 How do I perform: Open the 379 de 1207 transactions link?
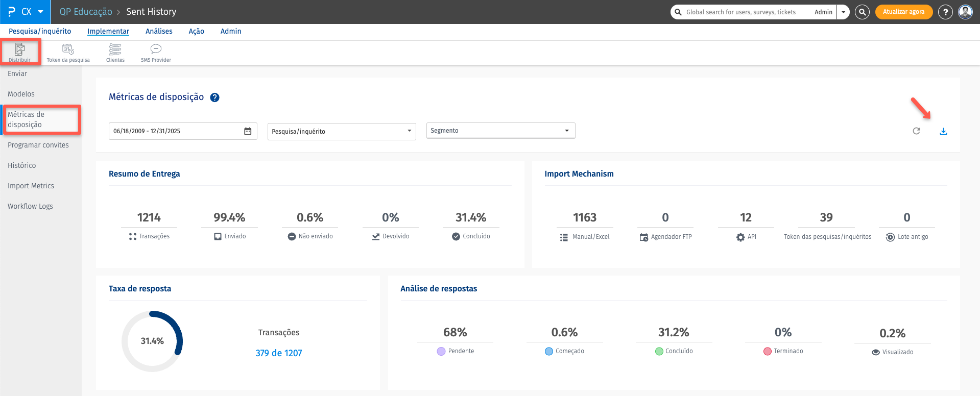click(279, 353)
